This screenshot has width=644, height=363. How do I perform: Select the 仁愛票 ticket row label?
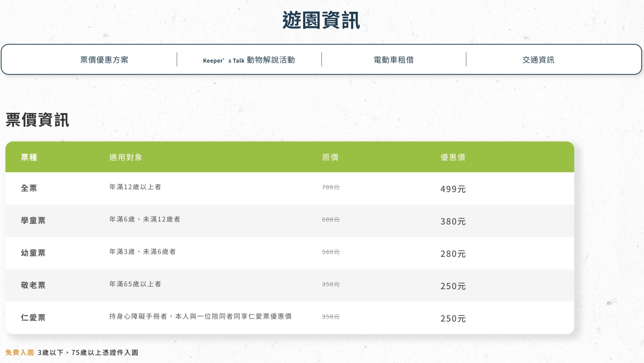[x=33, y=317]
